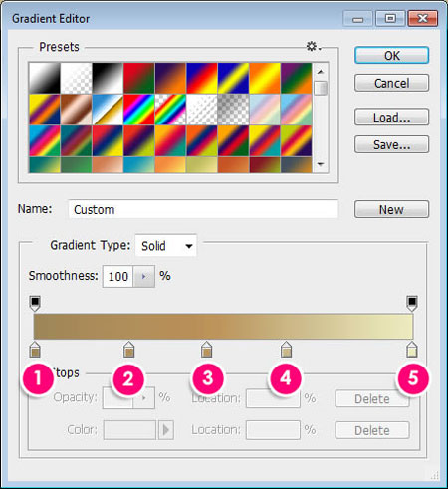The image size is (448, 489).
Task: Open the Color field arrow menu
Action: point(166,430)
